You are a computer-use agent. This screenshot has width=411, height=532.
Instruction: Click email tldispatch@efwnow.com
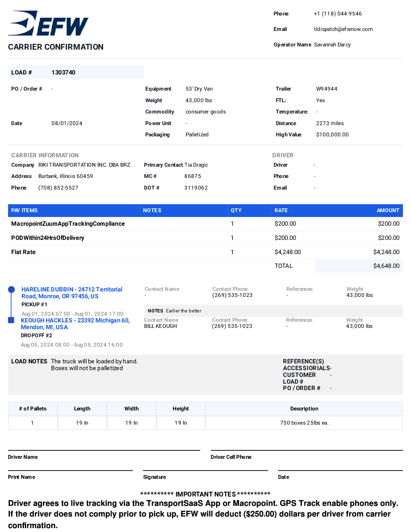click(343, 29)
